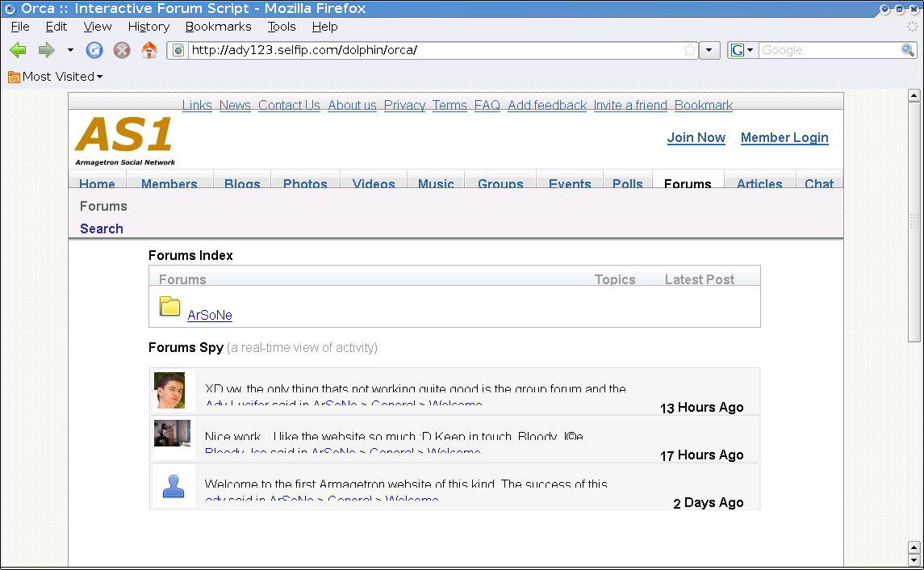The height and width of the screenshot is (570, 924).
Task: Open the search engine selector dropdown
Action: (x=742, y=50)
